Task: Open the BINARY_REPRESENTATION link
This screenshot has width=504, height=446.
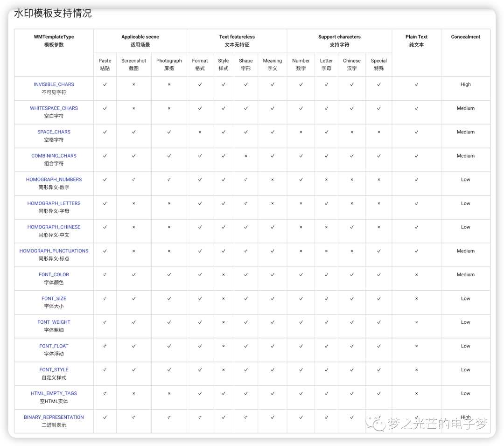Action: pos(54,418)
